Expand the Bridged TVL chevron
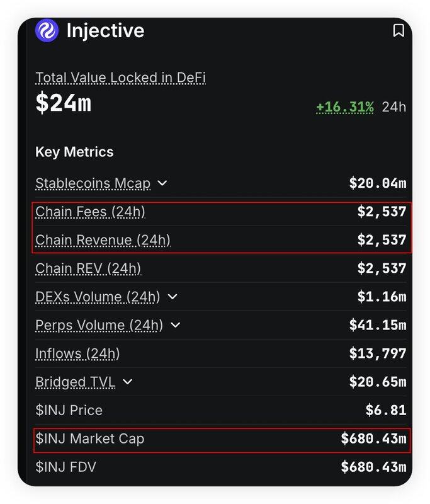The image size is (430, 504). coord(128,382)
